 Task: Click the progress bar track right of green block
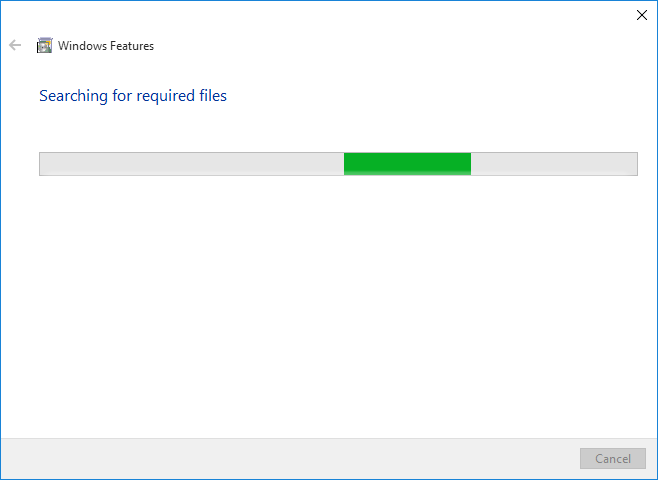click(553, 164)
